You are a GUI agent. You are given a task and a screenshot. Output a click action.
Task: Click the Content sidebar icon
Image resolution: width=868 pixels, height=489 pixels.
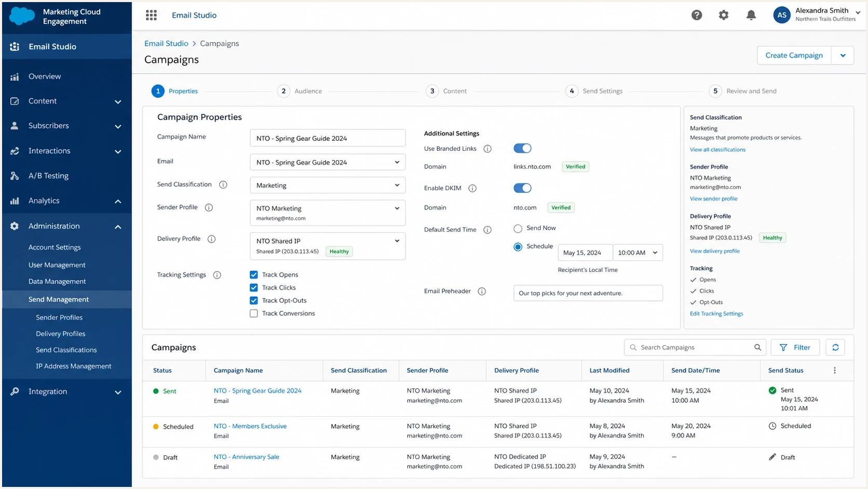(x=15, y=101)
